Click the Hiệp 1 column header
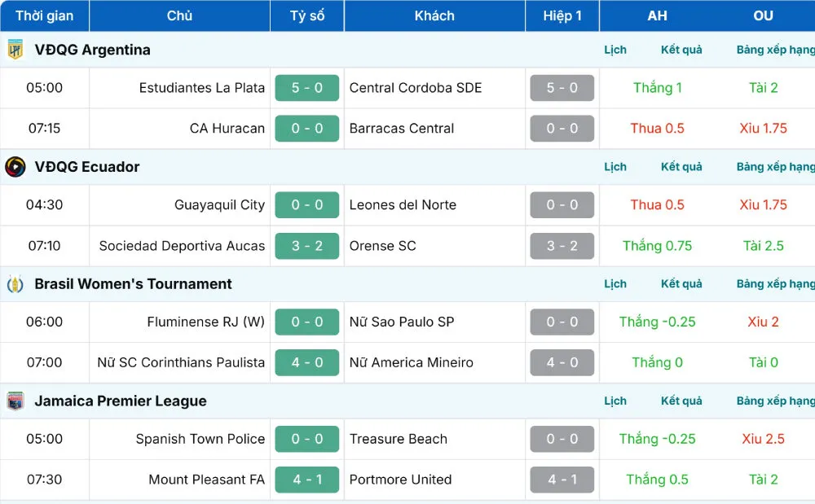Viewport: 815px width, 504px height. click(562, 16)
